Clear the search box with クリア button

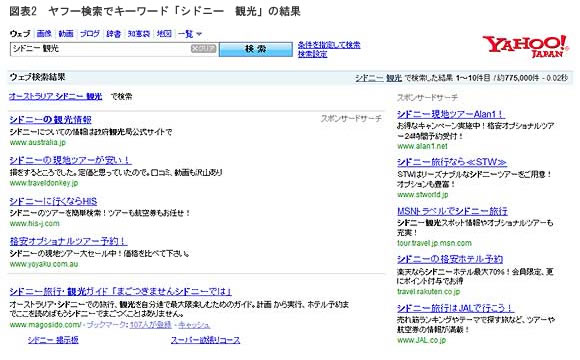tap(203, 48)
